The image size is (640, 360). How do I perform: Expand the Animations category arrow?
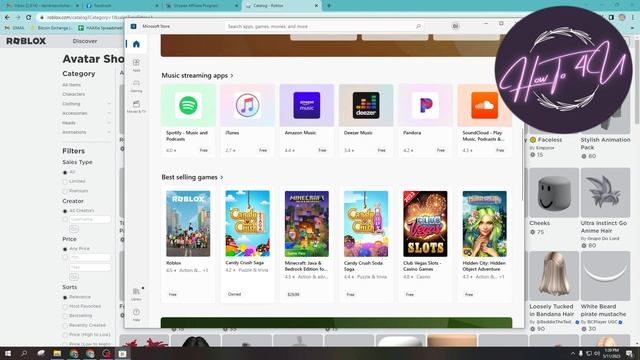109,132
